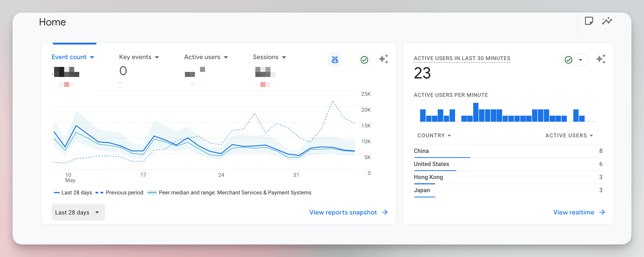This screenshot has width=644, height=257.
Task: Click the Previous period legend entry
Action: pos(119,193)
